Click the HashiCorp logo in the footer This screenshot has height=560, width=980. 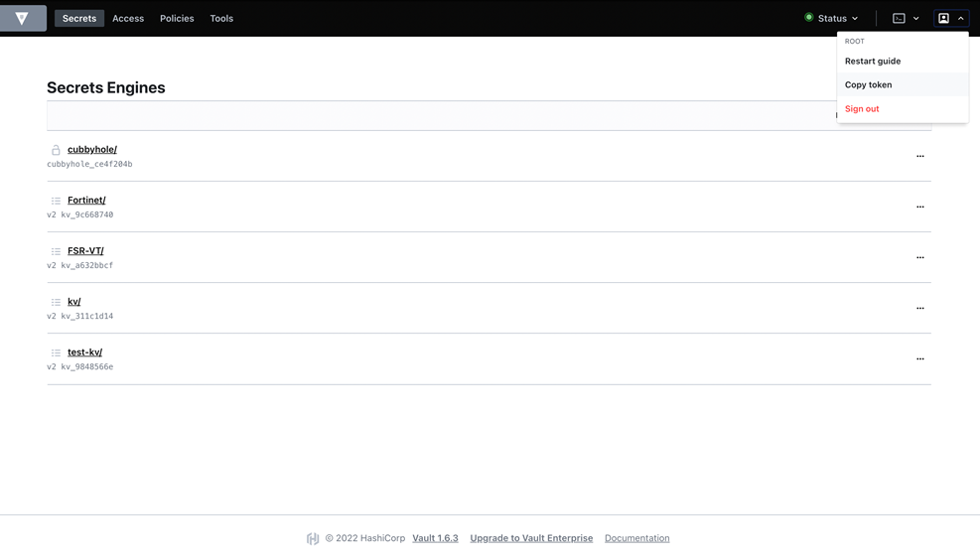[313, 538]
